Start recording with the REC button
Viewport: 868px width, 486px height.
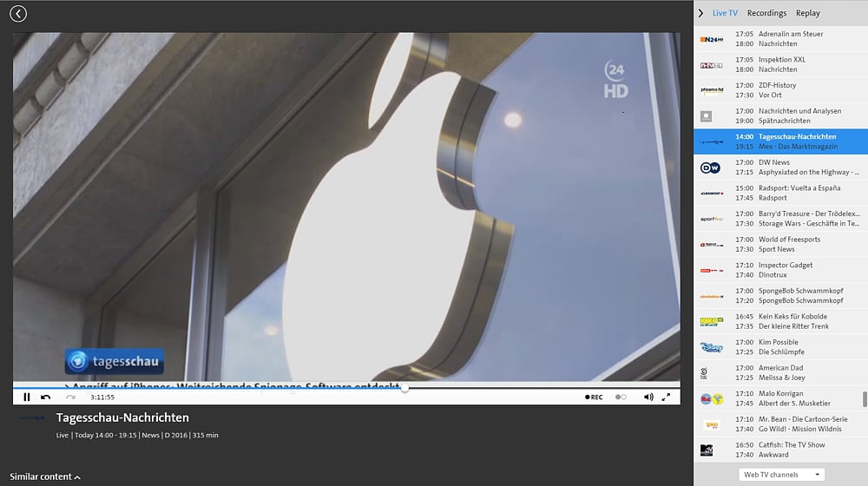tap(594, 397)
